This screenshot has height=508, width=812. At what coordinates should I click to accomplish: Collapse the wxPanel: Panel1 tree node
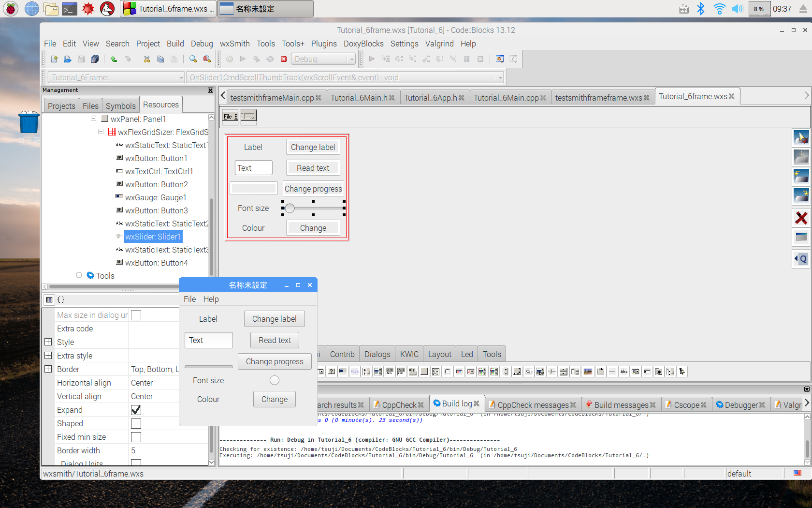(93, 119)
